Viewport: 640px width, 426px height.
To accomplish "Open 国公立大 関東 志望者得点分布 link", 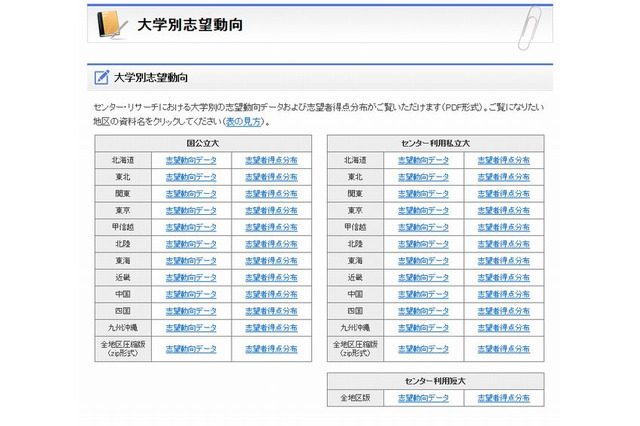I will [271, 194].
